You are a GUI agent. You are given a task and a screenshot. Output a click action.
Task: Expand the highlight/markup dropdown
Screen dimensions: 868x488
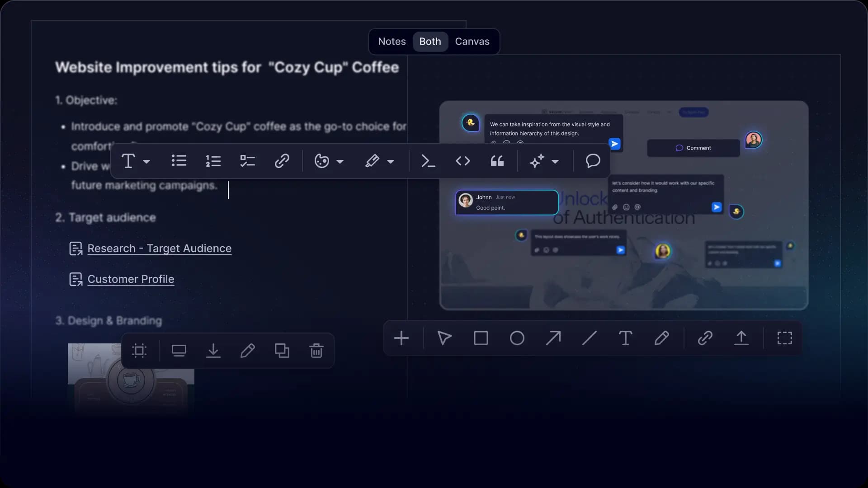[391, 161]
